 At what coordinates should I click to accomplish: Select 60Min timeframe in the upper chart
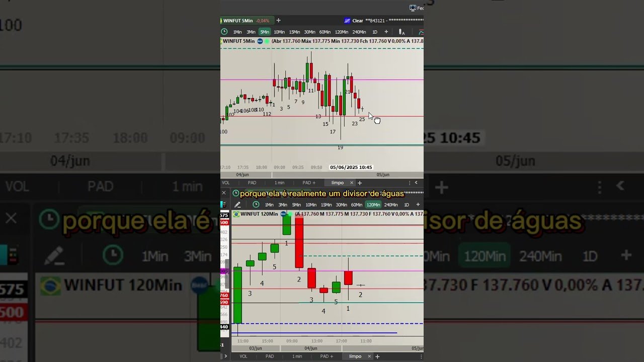click(x=325, y=32)
